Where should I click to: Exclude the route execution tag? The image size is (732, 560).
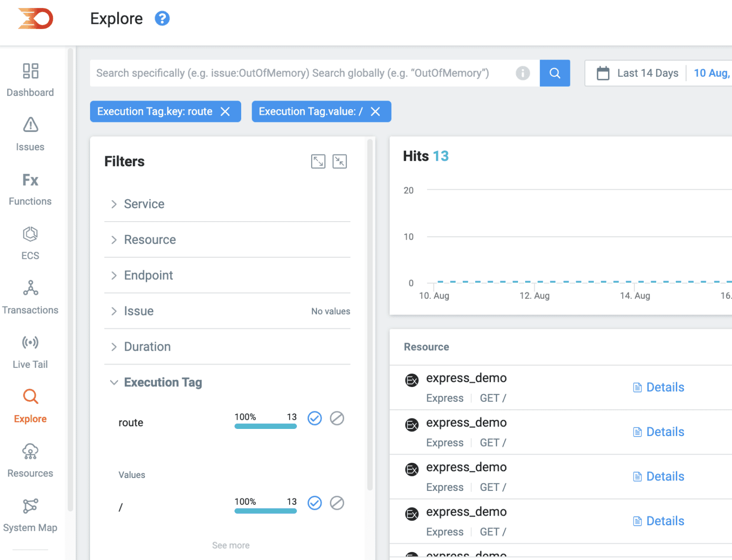tap(337, 418)
